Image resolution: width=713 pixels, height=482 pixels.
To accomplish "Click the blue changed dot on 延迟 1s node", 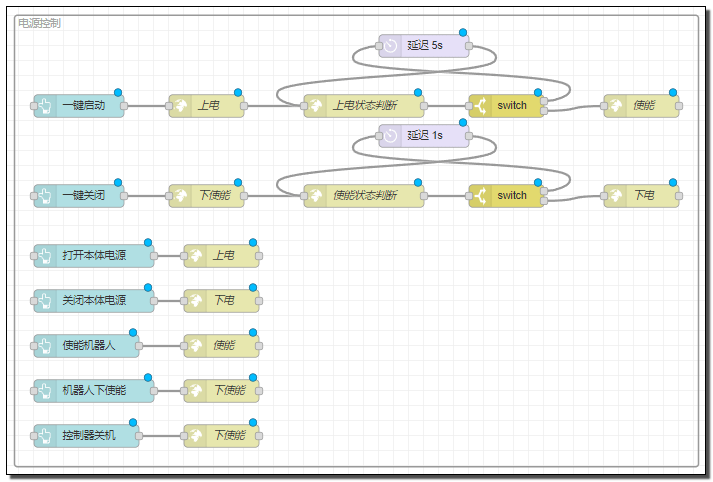I will coord(463,122).
